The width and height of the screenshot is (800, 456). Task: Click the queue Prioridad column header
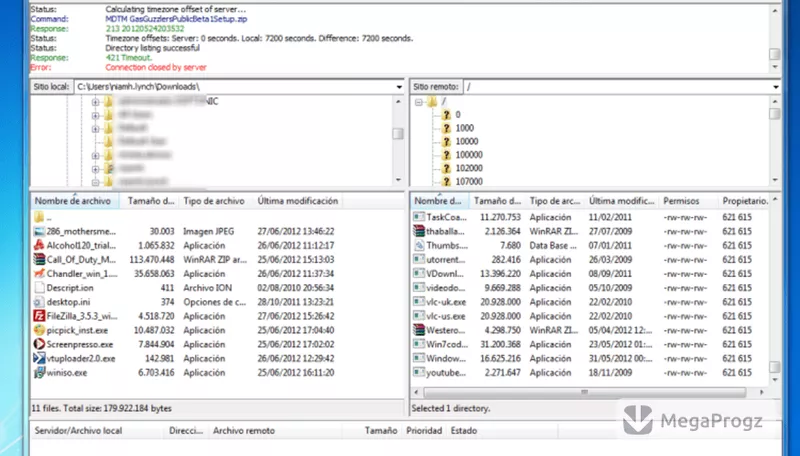pyautogui.click(x=424, y=431)
